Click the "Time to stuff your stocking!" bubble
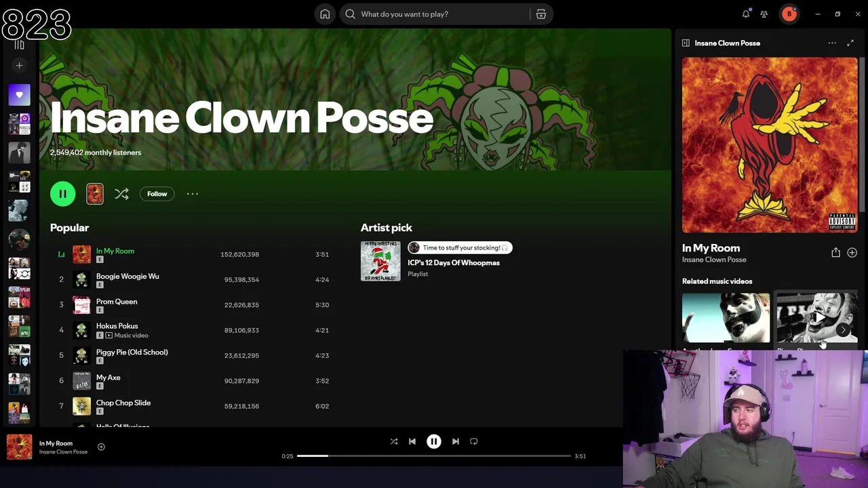This screenshot has width=868, height=488. click(x=460, y=248)
